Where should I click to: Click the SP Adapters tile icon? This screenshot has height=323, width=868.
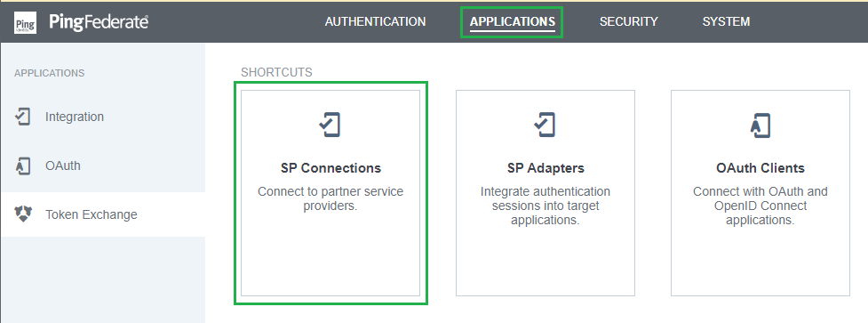545,125
